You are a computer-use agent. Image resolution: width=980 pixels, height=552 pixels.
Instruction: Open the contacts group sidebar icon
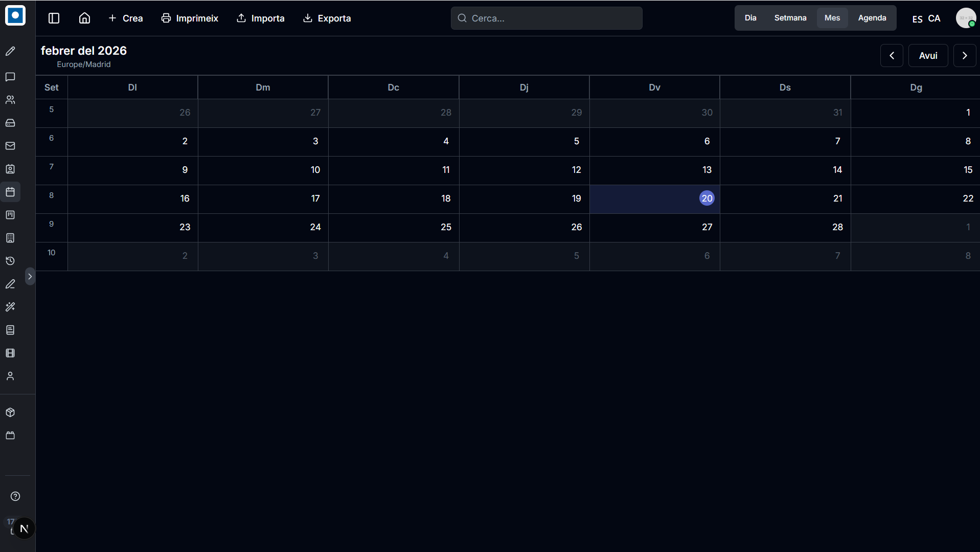[x=10, y=100]
